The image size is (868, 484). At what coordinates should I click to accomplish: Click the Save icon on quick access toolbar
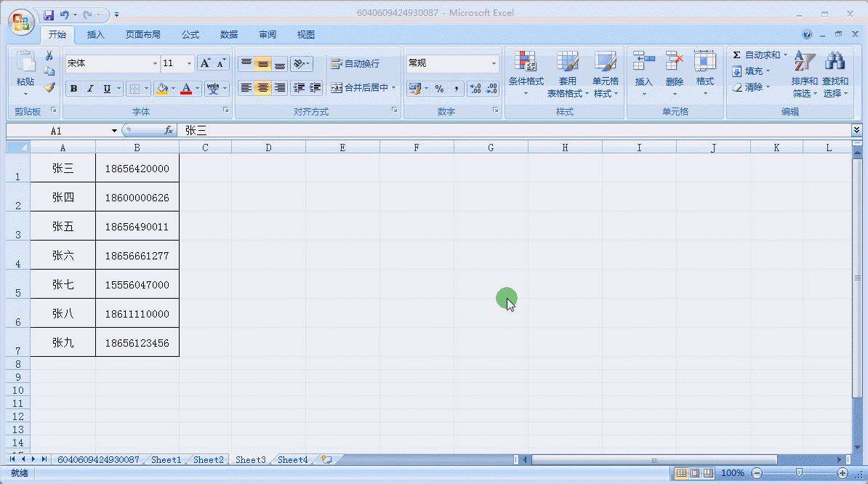[48, 14]
